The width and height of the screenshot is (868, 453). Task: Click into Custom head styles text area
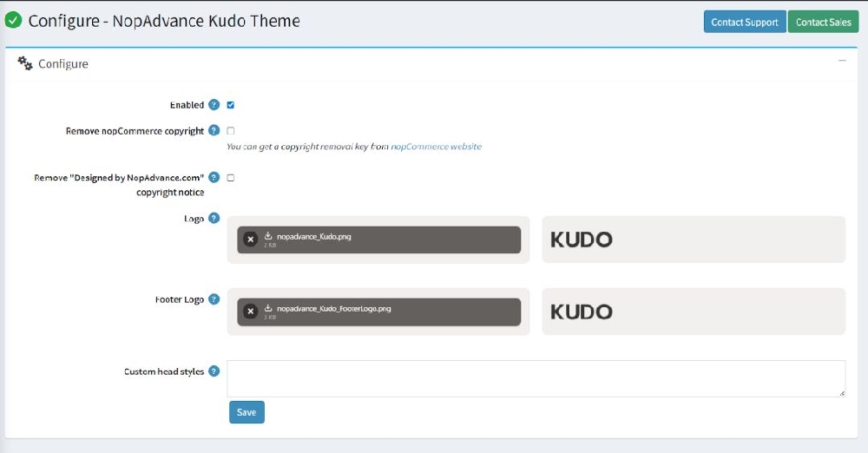point(536,378)
